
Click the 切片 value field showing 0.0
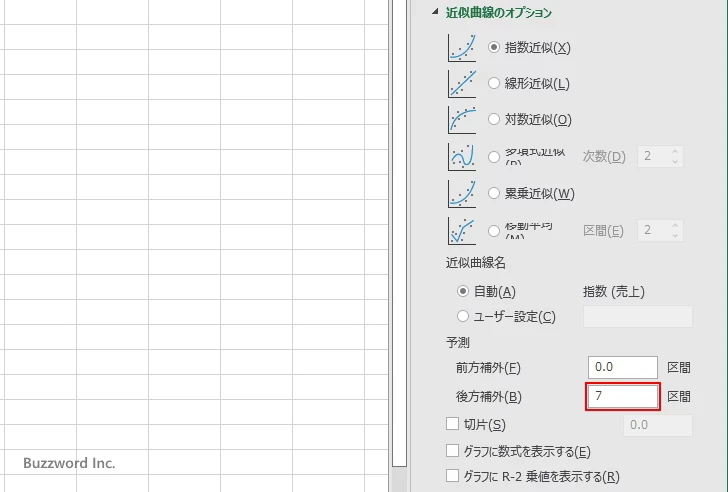click(x=657, y=425)
